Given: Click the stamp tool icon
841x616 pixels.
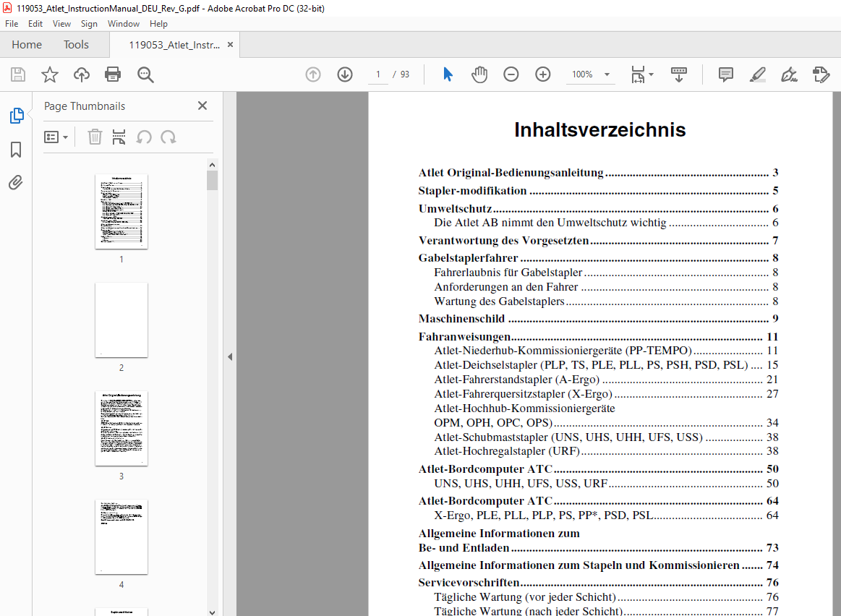Looking at the screenshot, I should pos(821,74).
